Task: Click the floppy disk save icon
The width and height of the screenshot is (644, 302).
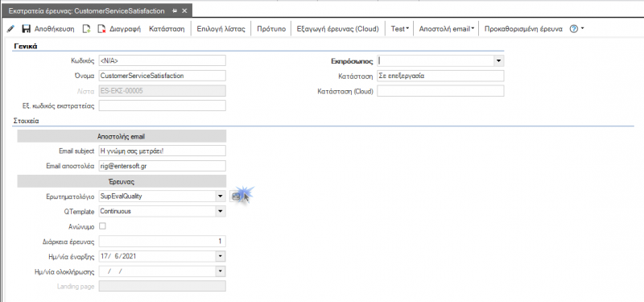Action: 27,29
